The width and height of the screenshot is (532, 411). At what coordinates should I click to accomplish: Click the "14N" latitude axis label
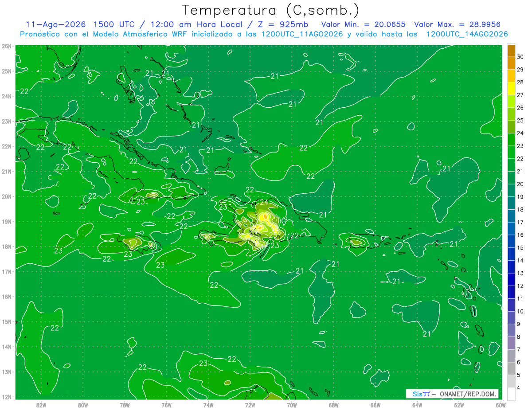(x=6, y=347)
